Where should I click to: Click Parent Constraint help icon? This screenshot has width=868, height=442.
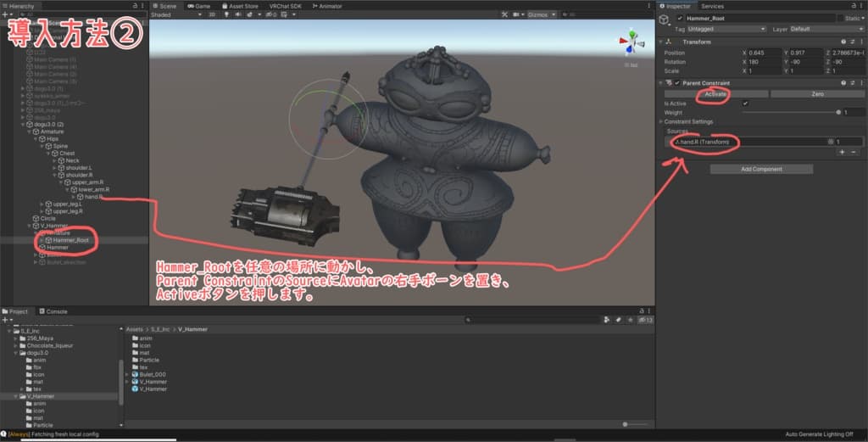coord(843,82)
